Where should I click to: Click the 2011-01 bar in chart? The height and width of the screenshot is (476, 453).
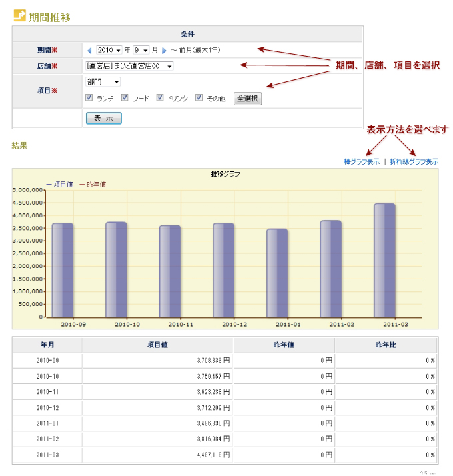pyautogui.click(x=277, y=273)
